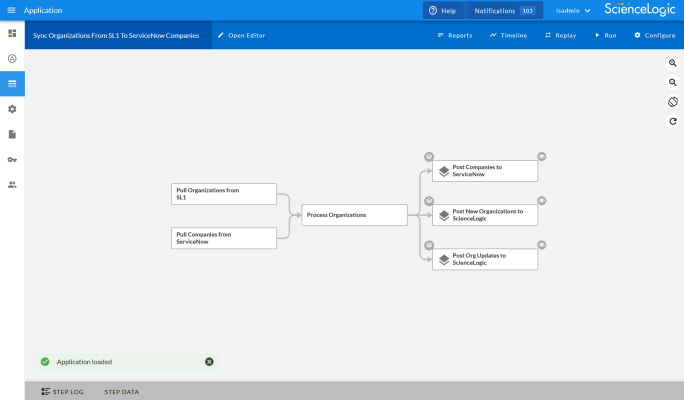Select the Process Organizations step

[x=354, y=215]
